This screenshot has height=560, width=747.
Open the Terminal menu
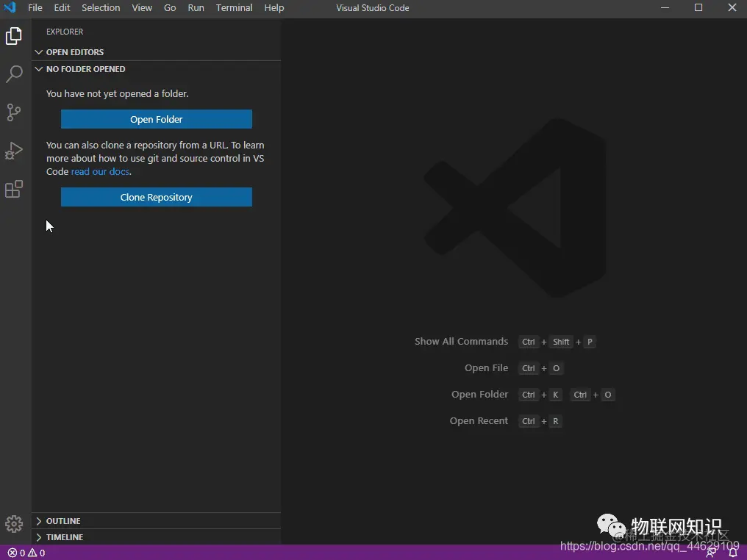click(x=234, y=7)
